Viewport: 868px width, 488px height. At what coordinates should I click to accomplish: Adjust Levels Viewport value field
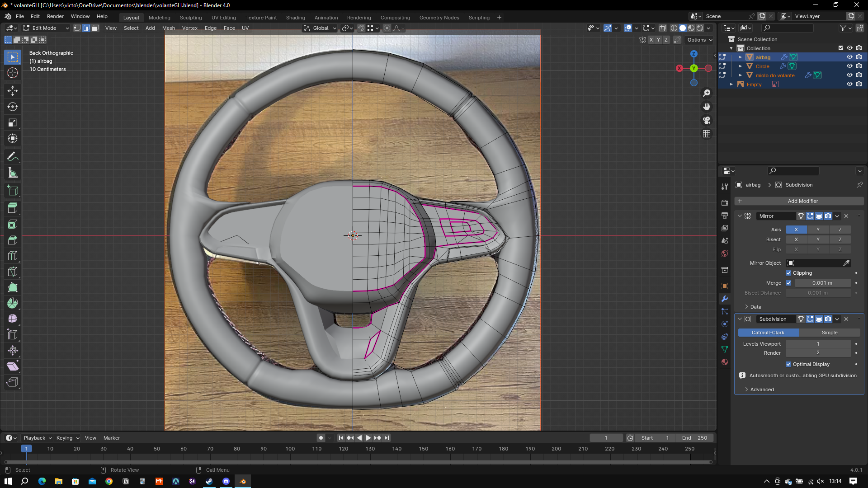(x=818, y=344)
